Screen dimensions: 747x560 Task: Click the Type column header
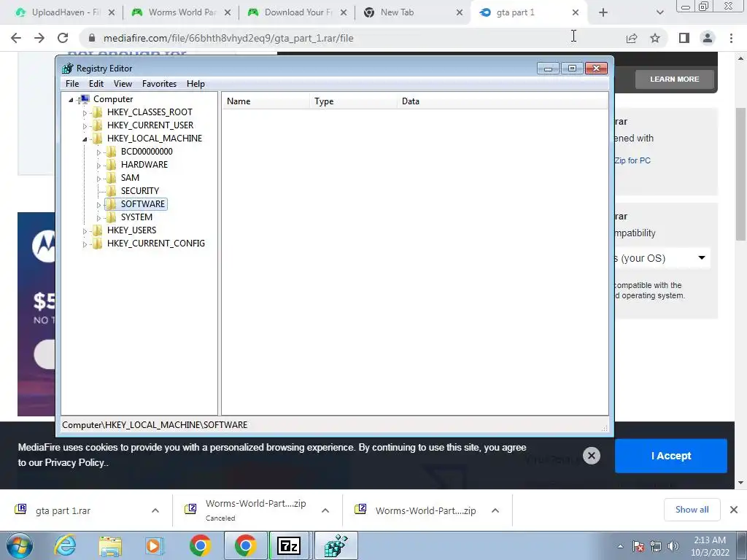[353, 101]
